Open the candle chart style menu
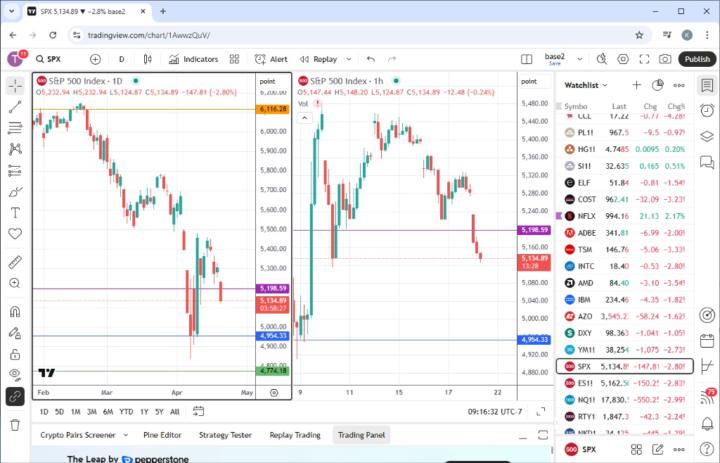Image resolution: width=720 pixels, height=463 pixels. tap(147, 59)
